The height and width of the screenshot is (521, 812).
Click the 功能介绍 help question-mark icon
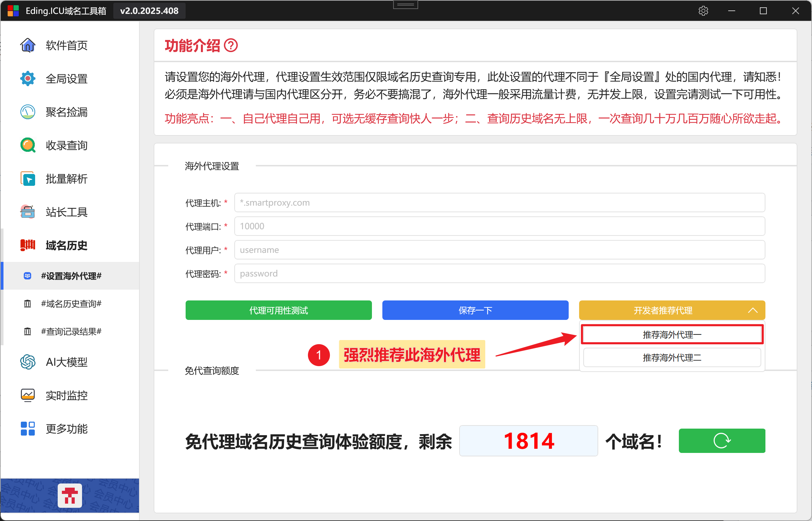[231, 45]
